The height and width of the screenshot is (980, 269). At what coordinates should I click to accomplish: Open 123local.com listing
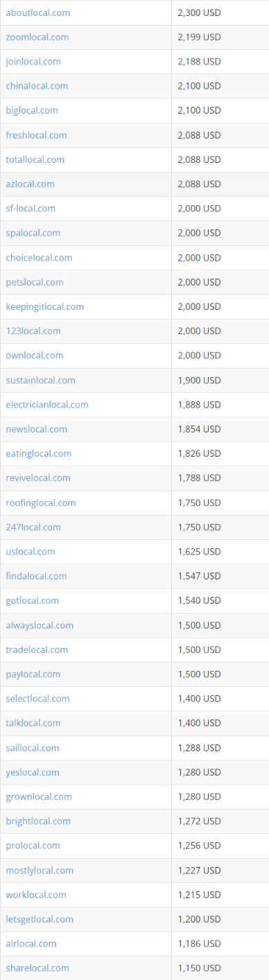(x=33, y=331)
